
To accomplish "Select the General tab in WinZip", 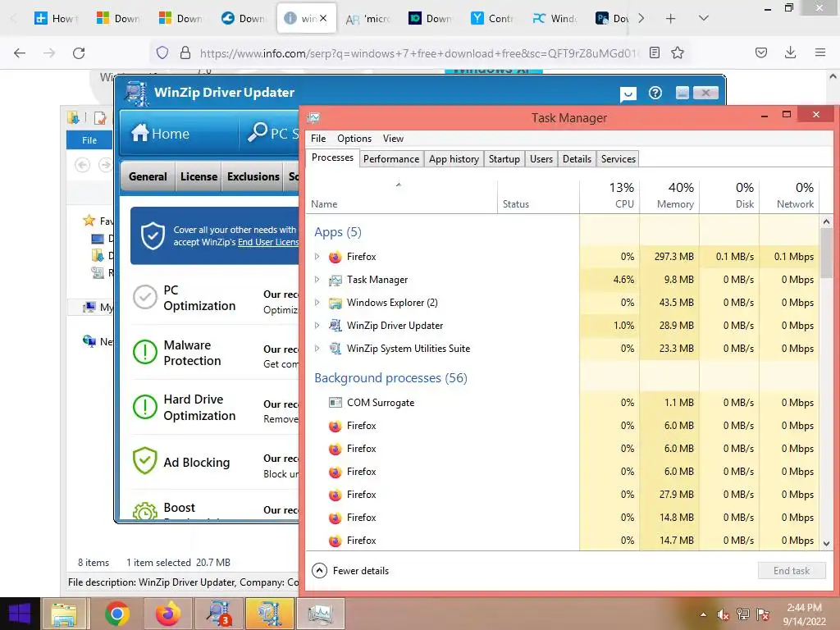I will pos(148,176).
